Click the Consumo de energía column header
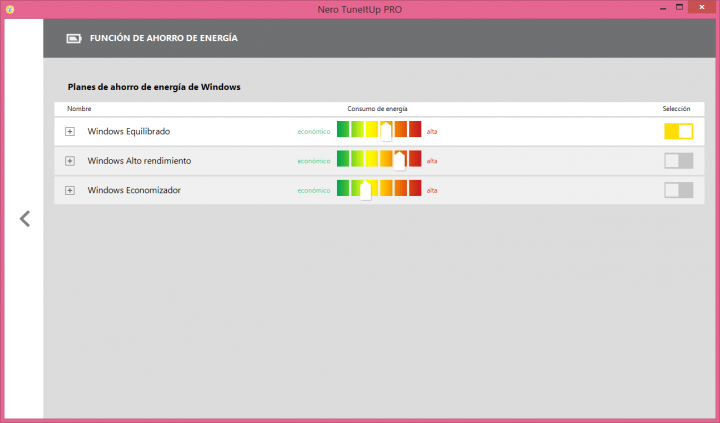 pos(377,109)
